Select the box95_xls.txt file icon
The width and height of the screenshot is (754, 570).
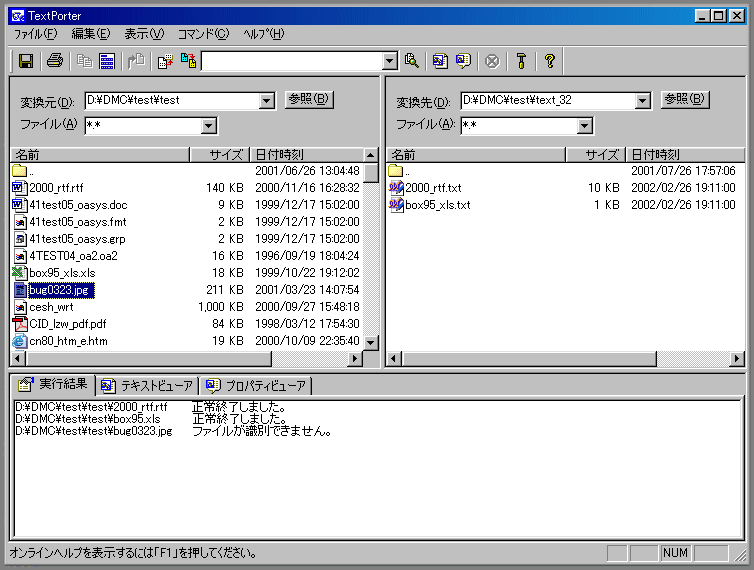tap(396, 205)
